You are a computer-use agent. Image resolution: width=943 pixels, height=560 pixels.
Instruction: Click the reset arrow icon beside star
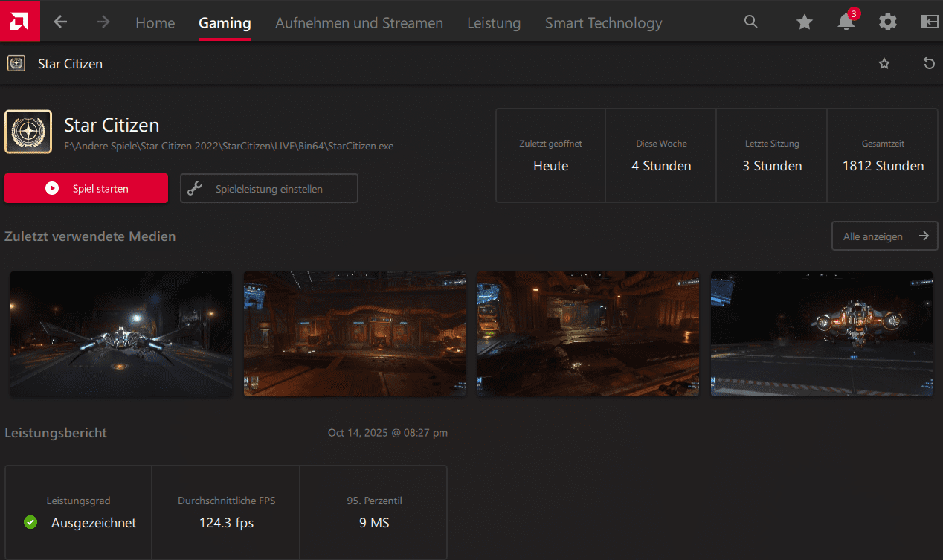pyautogui.click(x=929, y=64)
